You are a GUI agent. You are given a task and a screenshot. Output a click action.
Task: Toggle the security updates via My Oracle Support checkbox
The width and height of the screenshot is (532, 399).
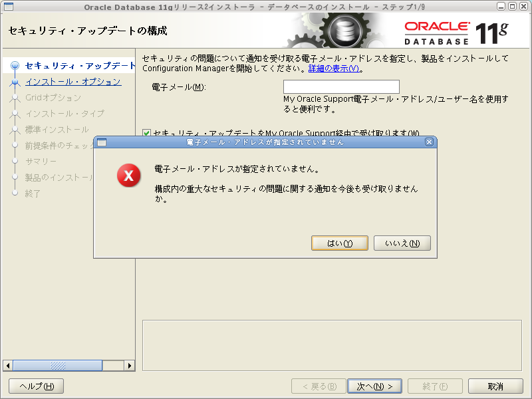tap(146, 133)
